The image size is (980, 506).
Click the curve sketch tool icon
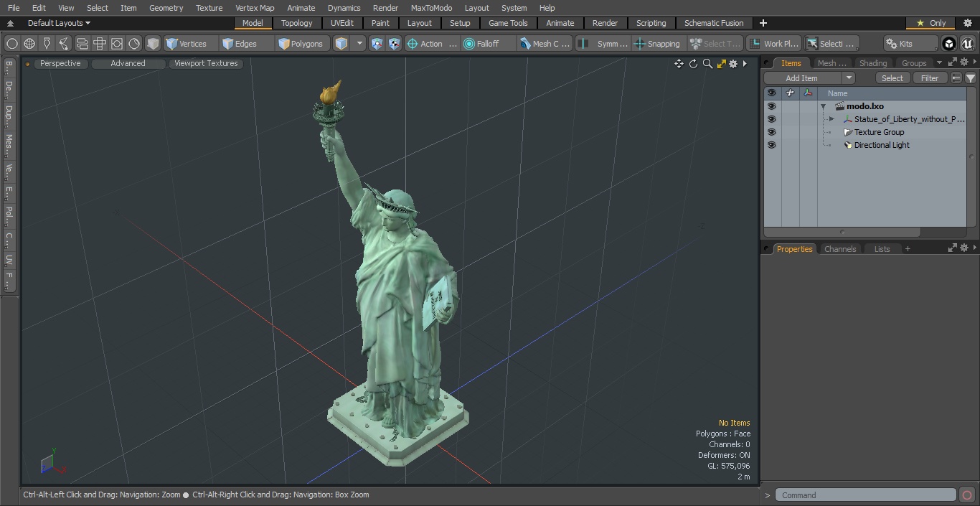64,44
